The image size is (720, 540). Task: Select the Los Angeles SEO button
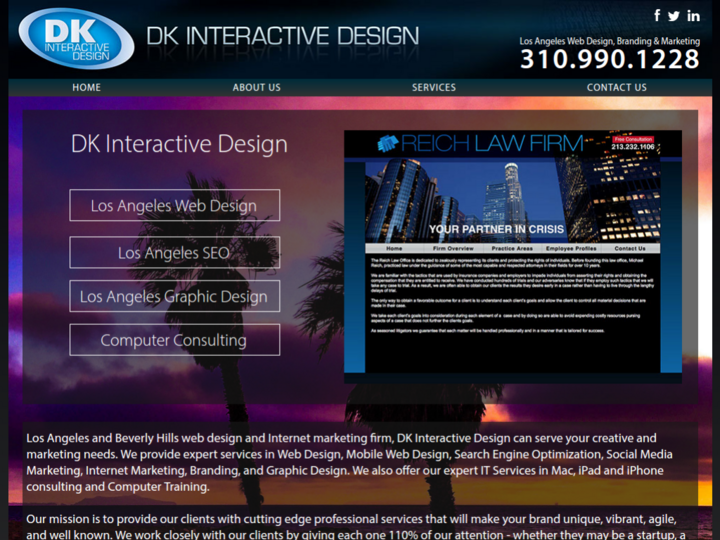click(174, 253)
